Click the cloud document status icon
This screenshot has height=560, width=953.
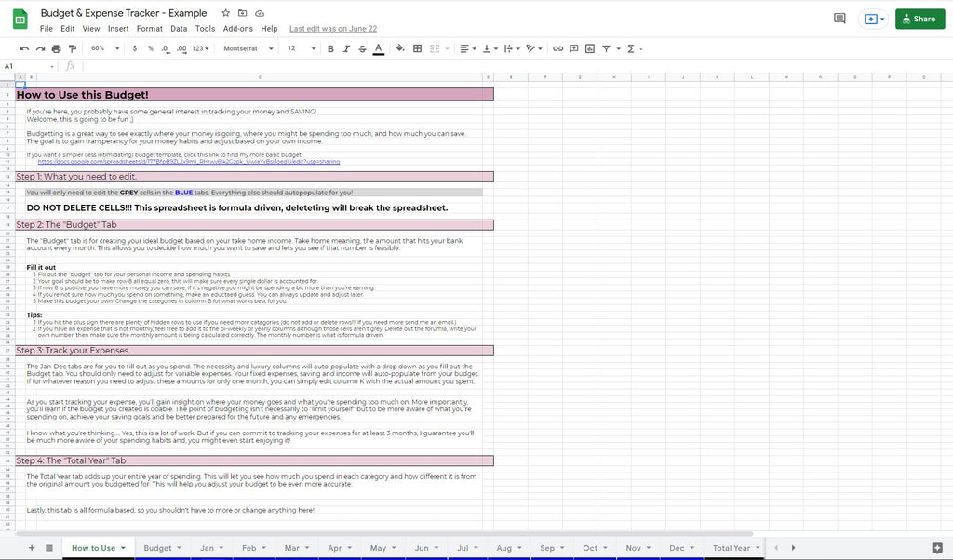[260, 13]
